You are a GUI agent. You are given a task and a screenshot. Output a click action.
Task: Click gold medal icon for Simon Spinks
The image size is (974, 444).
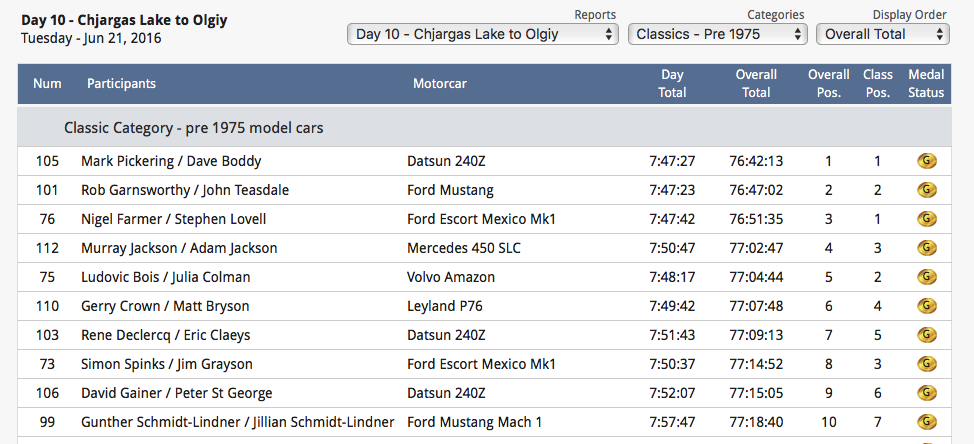click(926, 364)
